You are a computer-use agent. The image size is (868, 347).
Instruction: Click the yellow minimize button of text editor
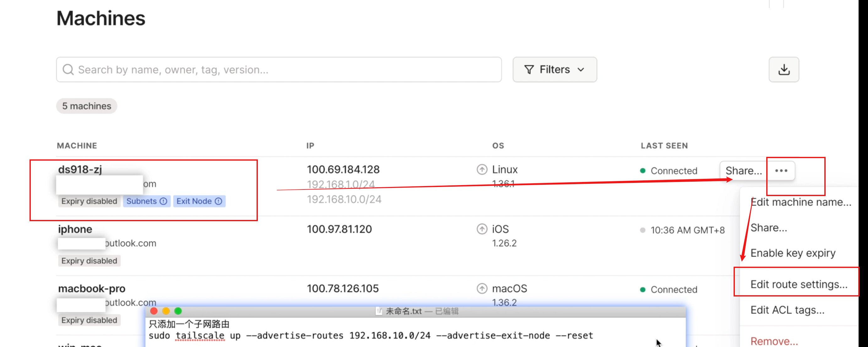point(166,311)
